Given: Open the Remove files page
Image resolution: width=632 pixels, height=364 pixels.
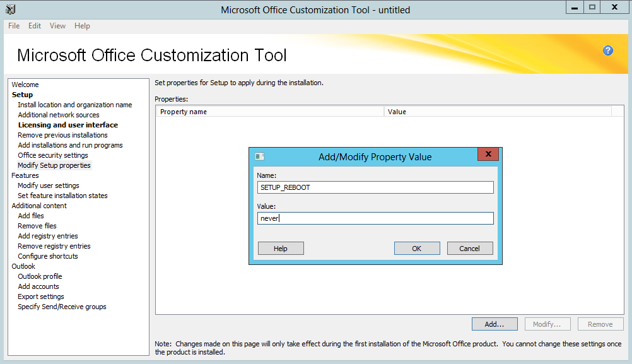Looking at the screenshot, I should point(37,226).
